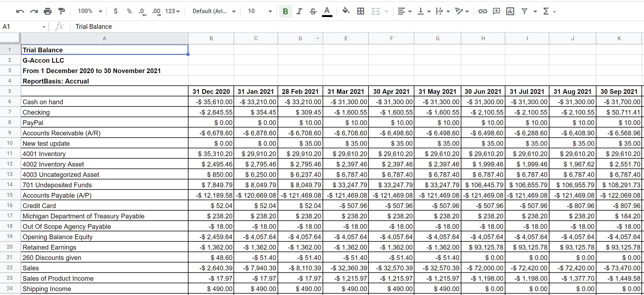Screen dimensions: 644x295
Task: Click the Insert comment icon
Action: [x=496, y=11]
